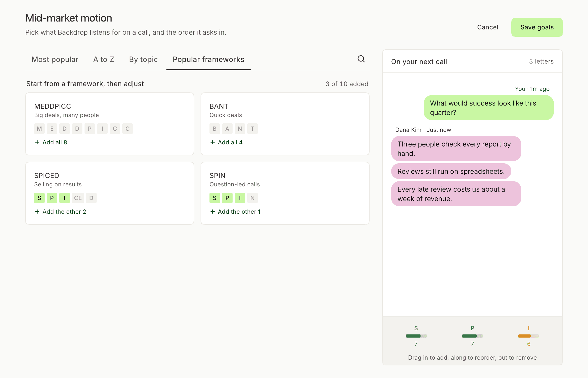The height and width of the screenshot is (378, 588).
Task: Add the other 2 SPICED letters
Action: pyautogui.click(x=60, y=212)
